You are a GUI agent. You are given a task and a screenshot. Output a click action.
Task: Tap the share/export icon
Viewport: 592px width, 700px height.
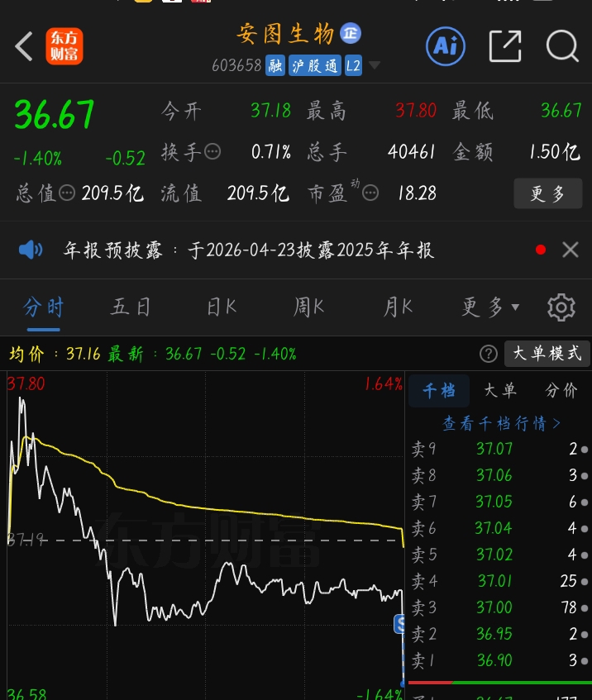pos(505,46)
